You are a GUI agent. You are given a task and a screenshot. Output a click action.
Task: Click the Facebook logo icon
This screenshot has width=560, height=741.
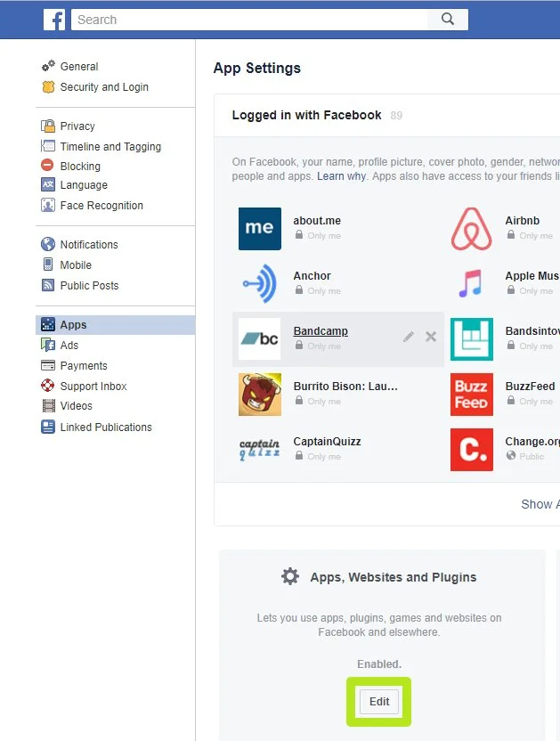[54, 20]
